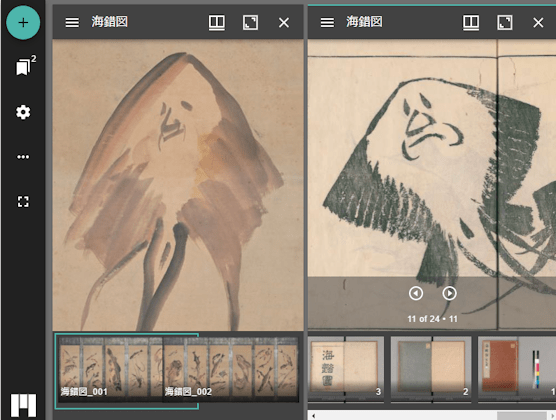Select the 海錯図_002 thumbnail
556x420 pixels.
231,369
